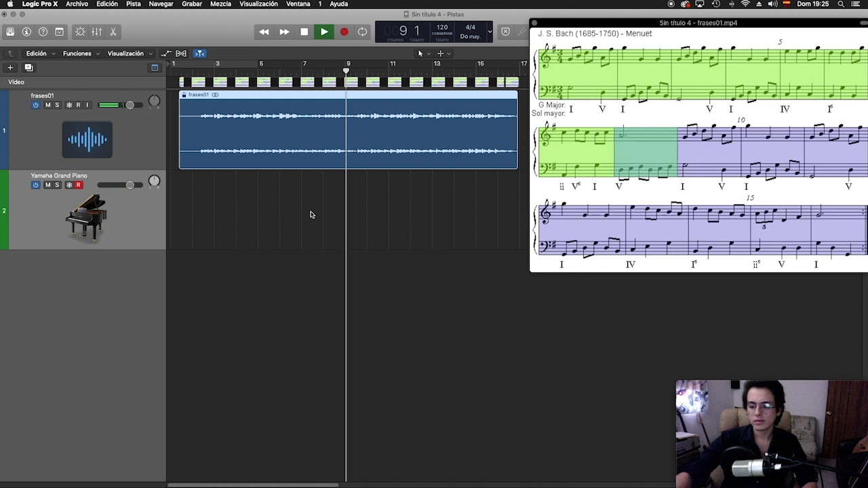Show Quick Help question mark icon

click(x=43, y=32)
